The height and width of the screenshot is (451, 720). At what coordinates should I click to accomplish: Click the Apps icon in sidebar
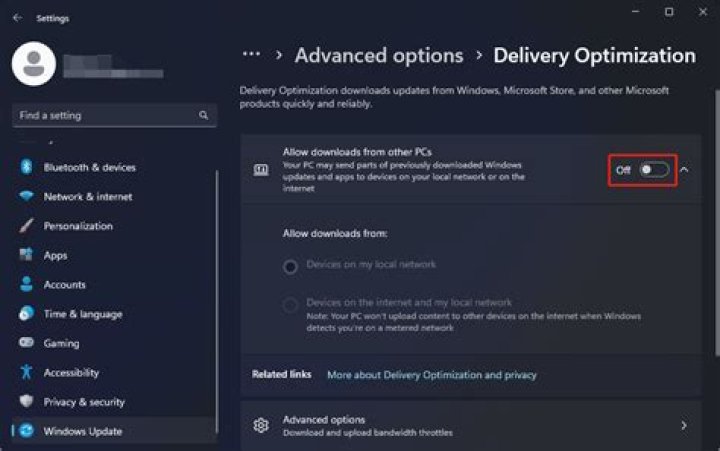click(x=26, y=255)
